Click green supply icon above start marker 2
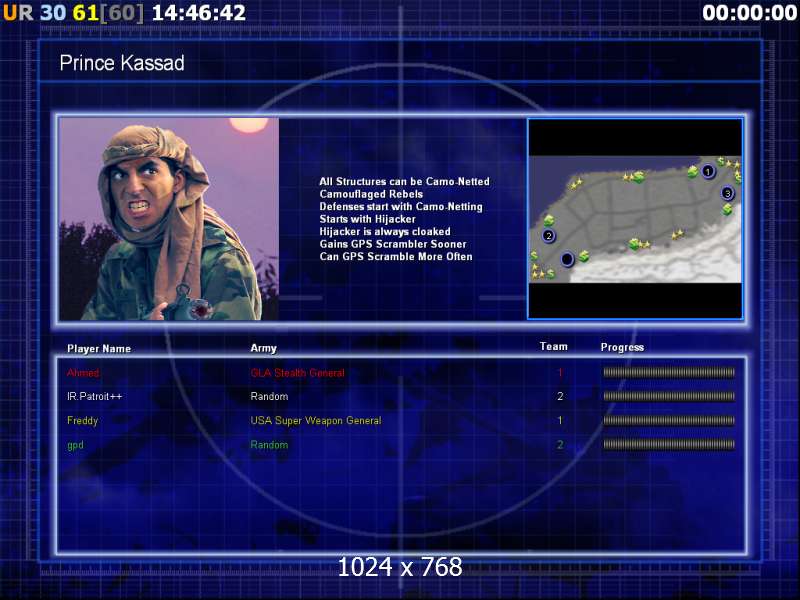 (549, 220)
